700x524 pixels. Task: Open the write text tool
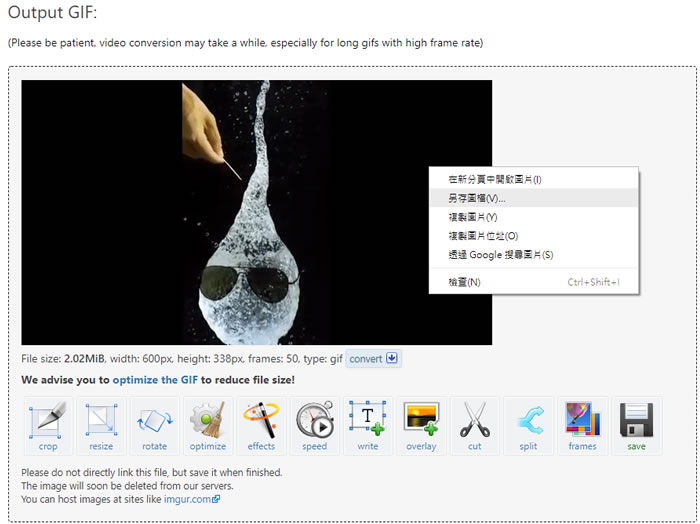click(x=368, y=425)
